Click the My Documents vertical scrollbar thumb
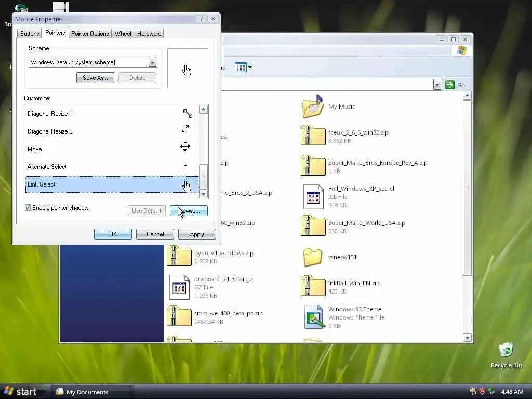This screenshot has width=532, height=399. [x=467, y=188]
